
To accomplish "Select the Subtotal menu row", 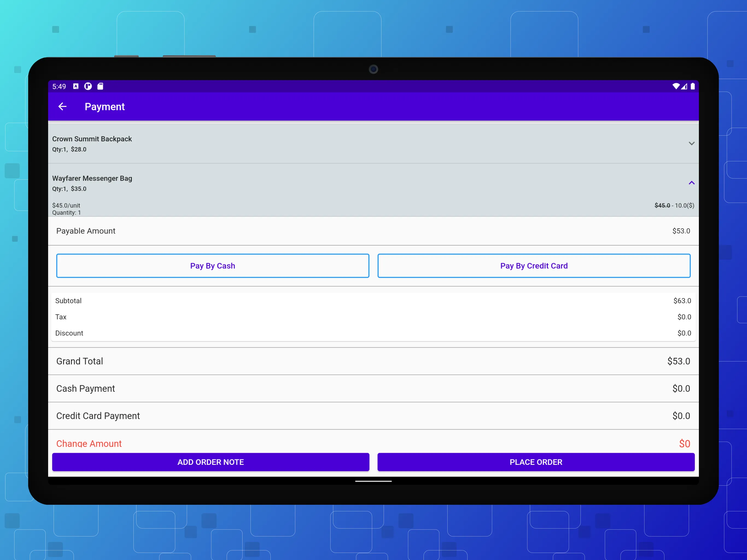I will tap(373, 300).
